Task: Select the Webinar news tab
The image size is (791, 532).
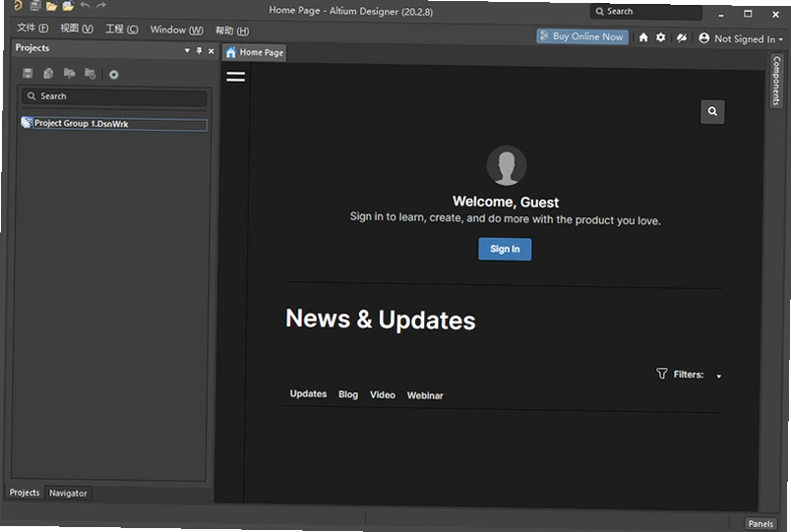Action: point(425,395)
